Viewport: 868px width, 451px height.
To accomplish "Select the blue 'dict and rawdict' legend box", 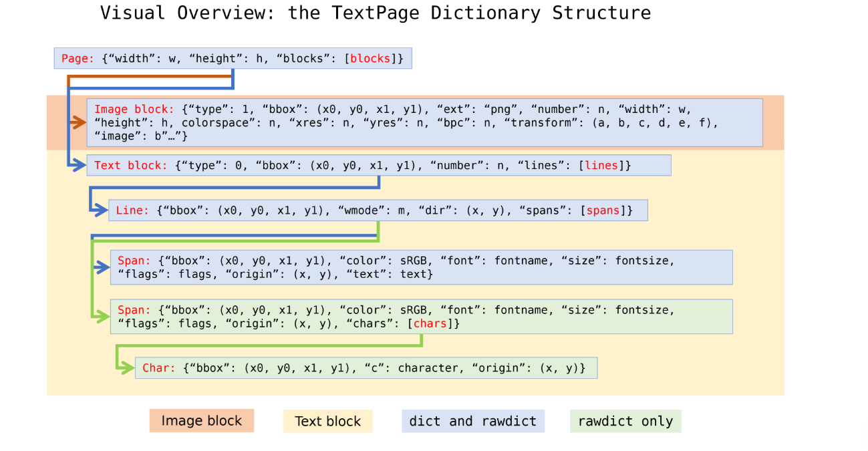I will 473,421.
